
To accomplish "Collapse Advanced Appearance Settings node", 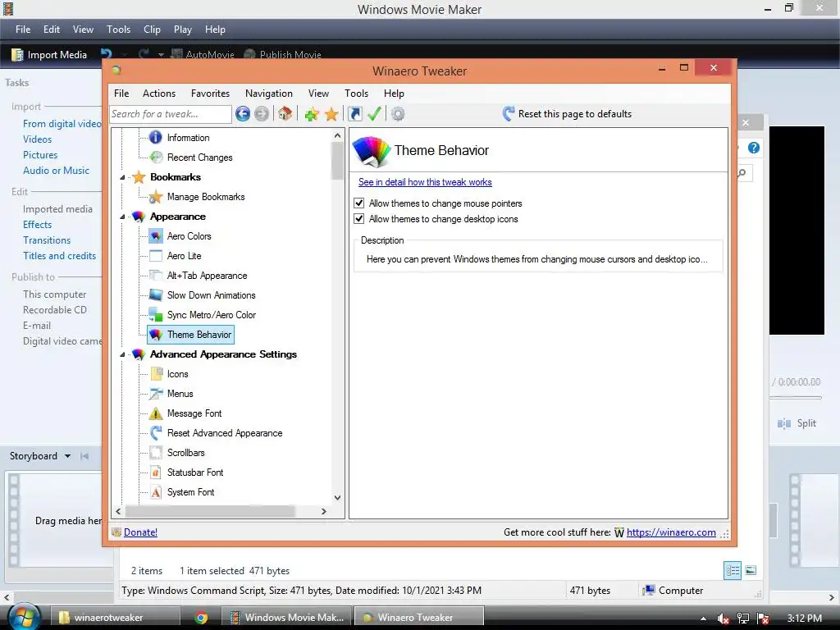I will [x=122, y=354].
